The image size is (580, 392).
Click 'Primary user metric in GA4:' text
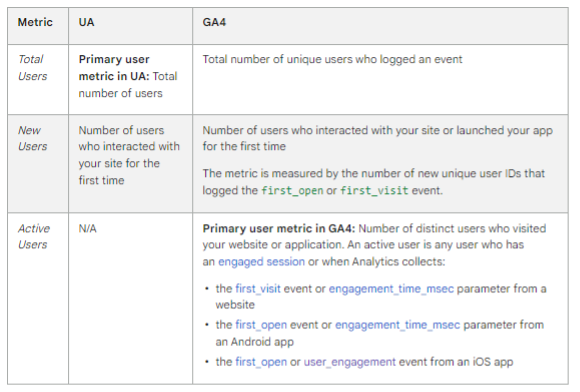point(279,229)
